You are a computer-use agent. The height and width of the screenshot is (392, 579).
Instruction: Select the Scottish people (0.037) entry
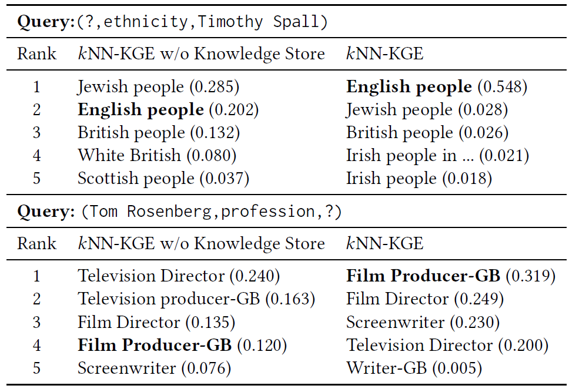[163, 179]
